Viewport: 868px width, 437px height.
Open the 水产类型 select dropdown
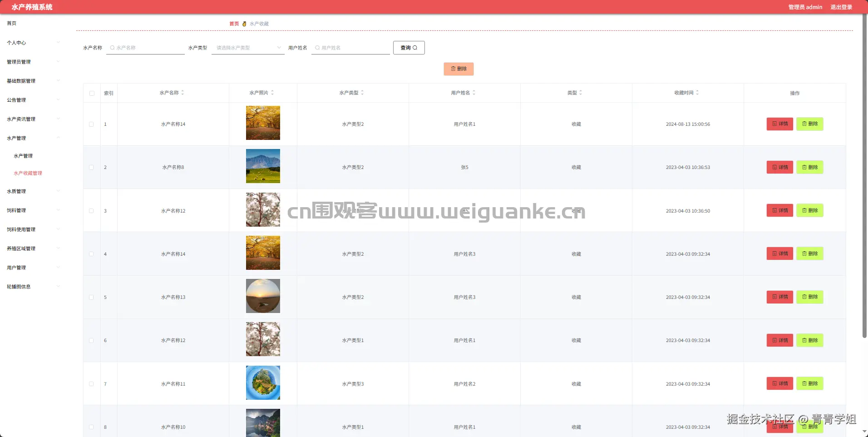tap(248, 48)
